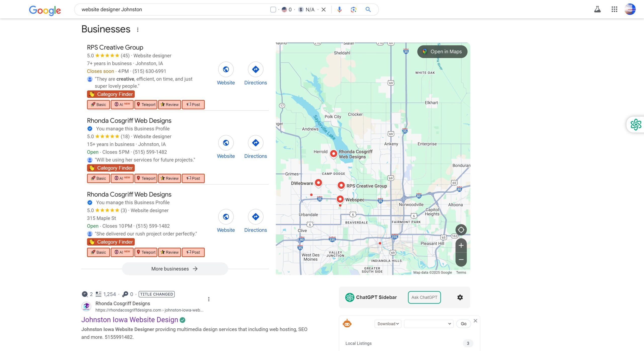Click Open in Maps button
Screen dimensions: 644x351
(442, 52)
